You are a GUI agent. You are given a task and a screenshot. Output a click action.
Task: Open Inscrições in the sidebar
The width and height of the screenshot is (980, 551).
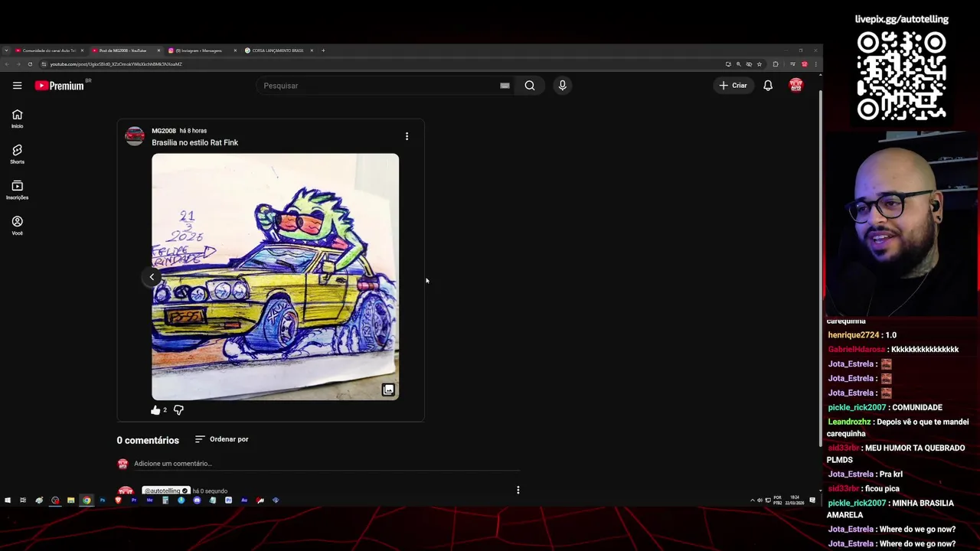[x=17, y=190]
